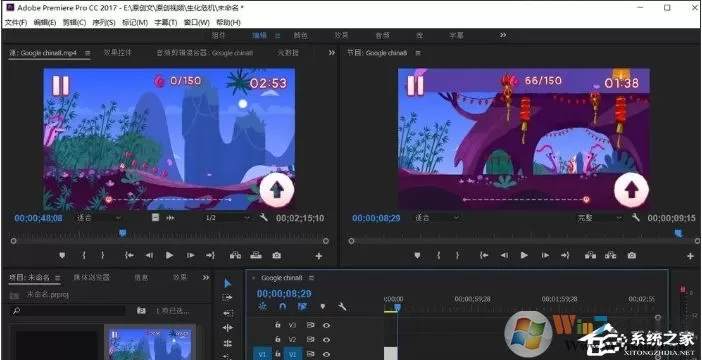Screen dimensions: 702x360
Task: Export frame camera icon in Program monitor
Action: (x=631, y=255)
